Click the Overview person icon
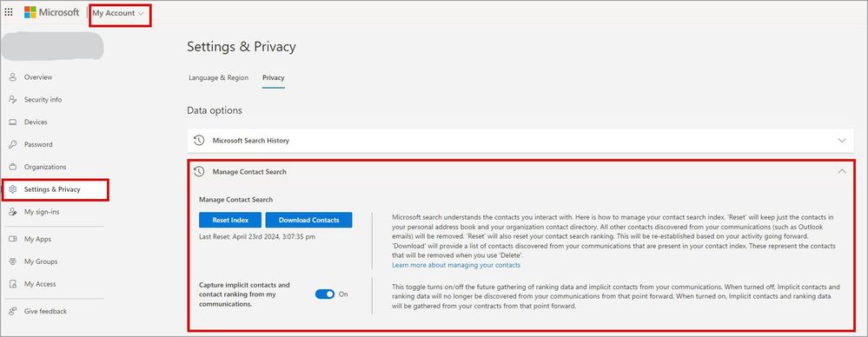868x337 pixels. tap(13, 77)
